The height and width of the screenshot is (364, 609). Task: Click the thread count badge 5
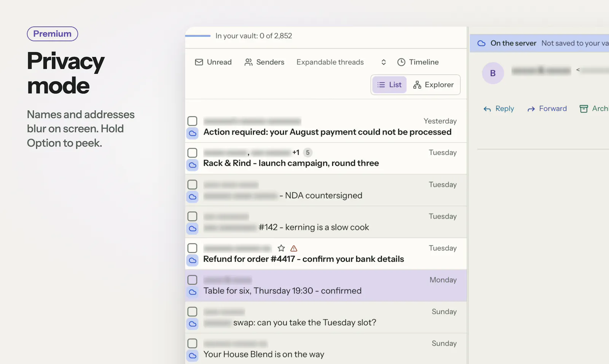308,153
